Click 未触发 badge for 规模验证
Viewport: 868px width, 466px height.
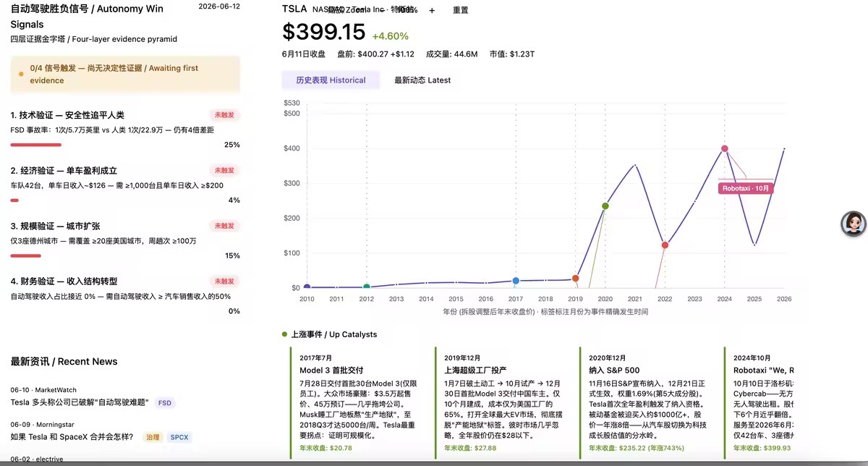[224, 226]
